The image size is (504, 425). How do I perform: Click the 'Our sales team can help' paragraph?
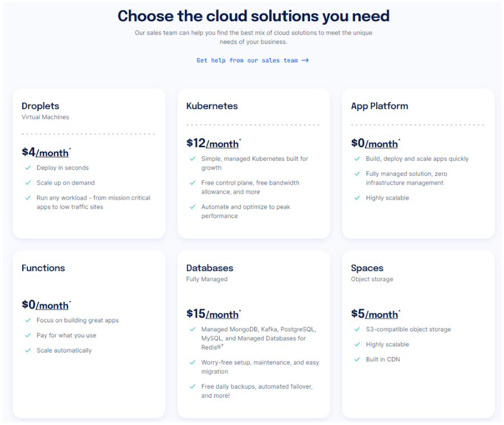click(x=253, y=37)
